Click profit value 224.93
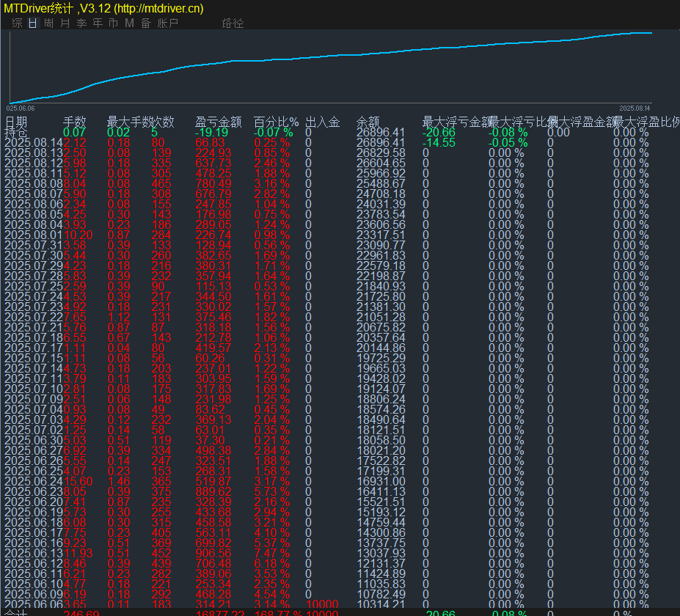Viewport: 680px width, 616px height. click(x=213, y=153)
